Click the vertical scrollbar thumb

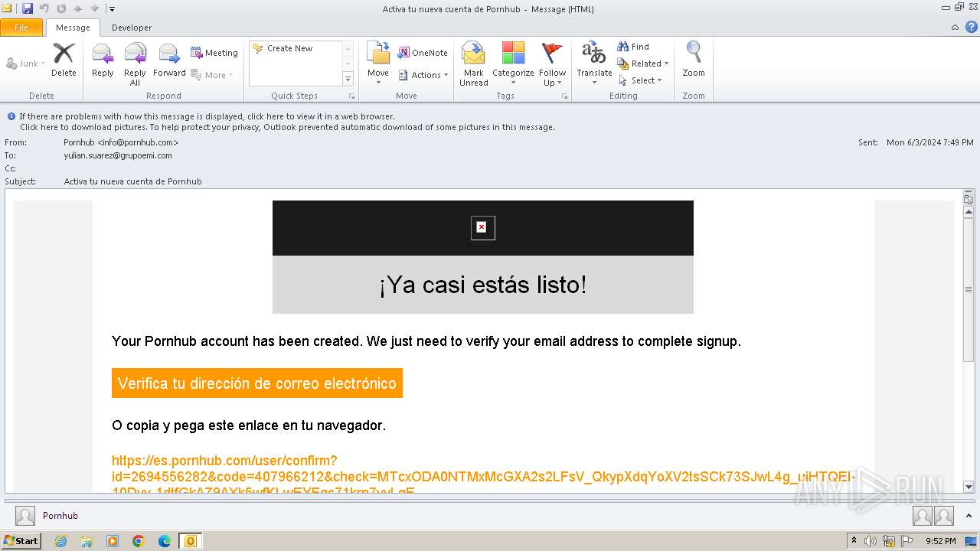[x=969, y=290]
